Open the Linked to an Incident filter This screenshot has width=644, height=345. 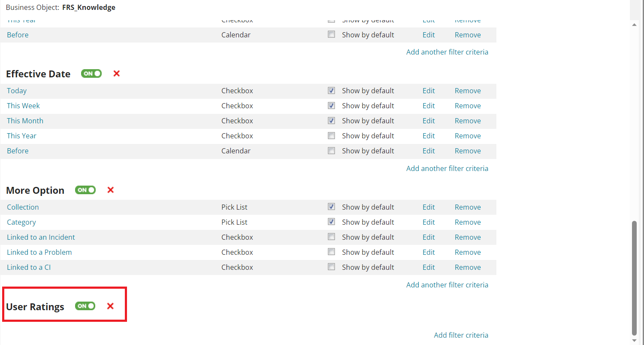tap(41, 237)
